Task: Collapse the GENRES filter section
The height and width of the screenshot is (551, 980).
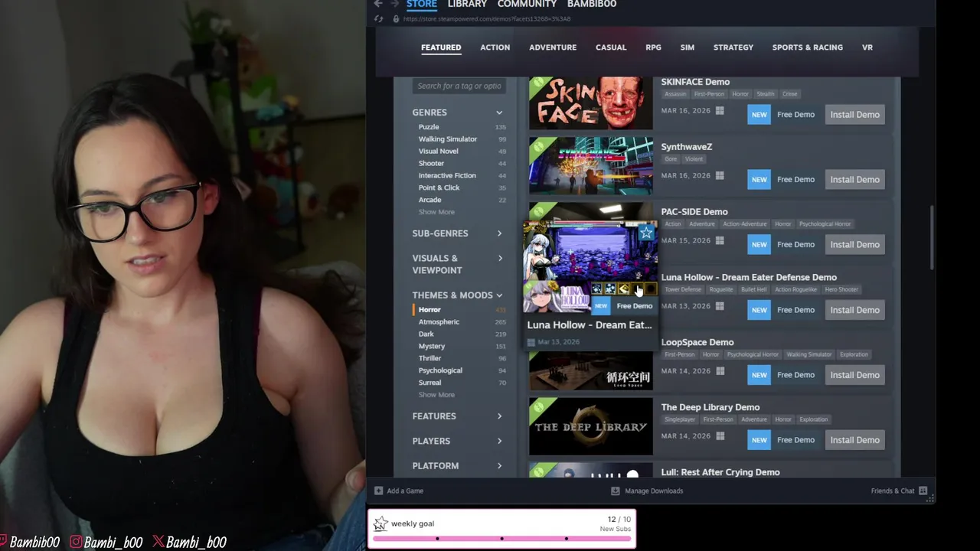Action: tap(499, 112)
